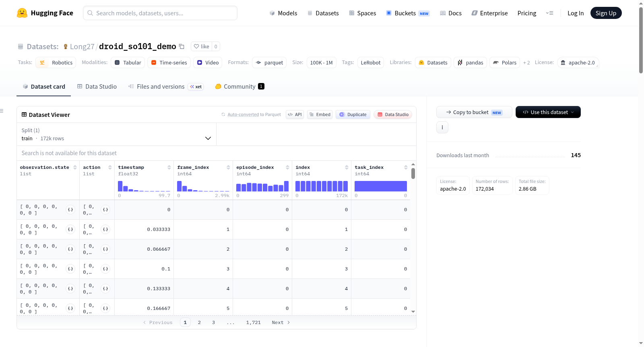Open Docs in top navigation

tap(451, 13)
